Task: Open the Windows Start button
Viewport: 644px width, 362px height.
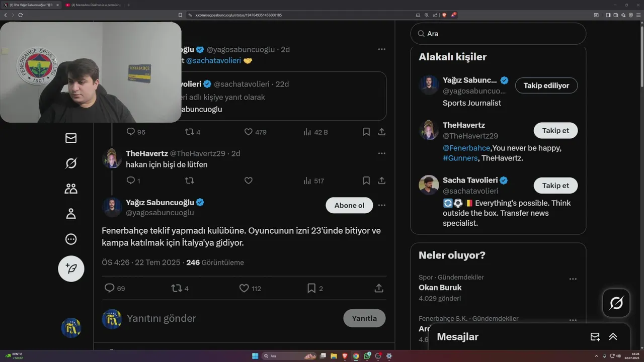Action: click(x=255, y=356)
